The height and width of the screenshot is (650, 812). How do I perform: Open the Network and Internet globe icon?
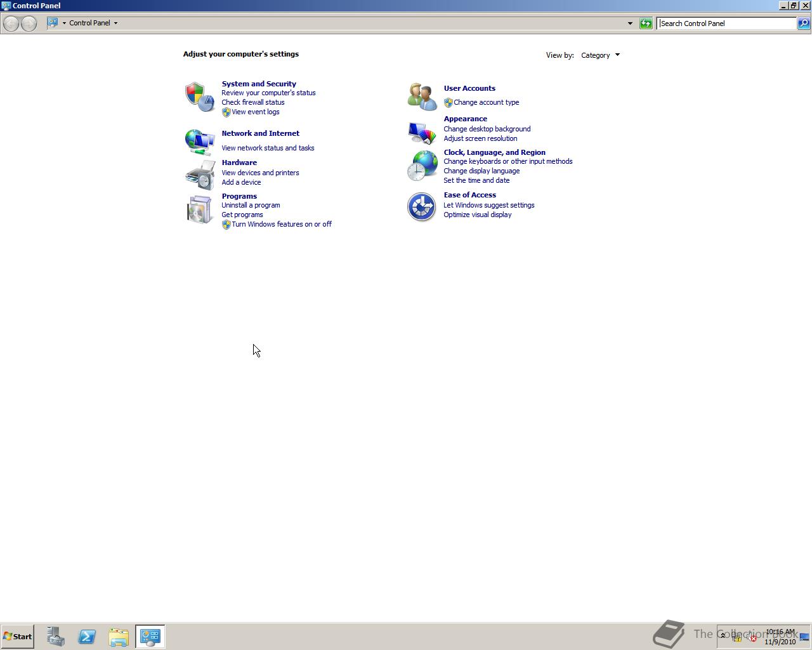[200, 142]
